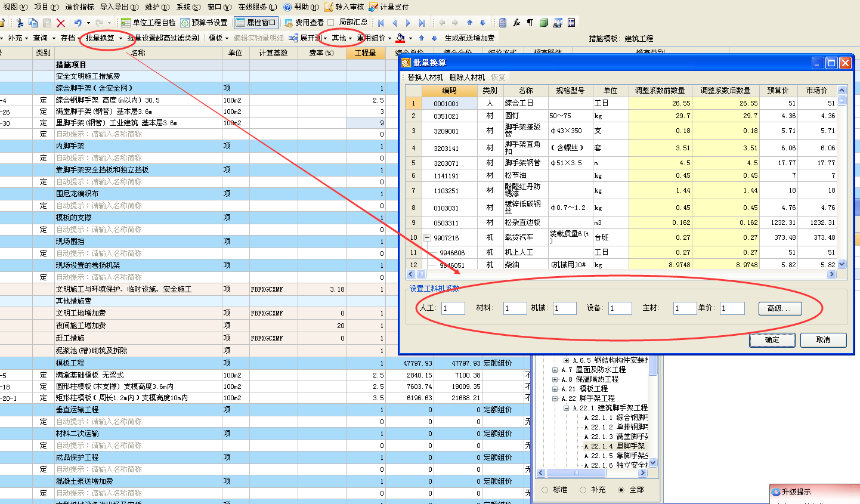Open the 系统(S) menu
This screenshot has width=860, height=504.
[188, 7]
